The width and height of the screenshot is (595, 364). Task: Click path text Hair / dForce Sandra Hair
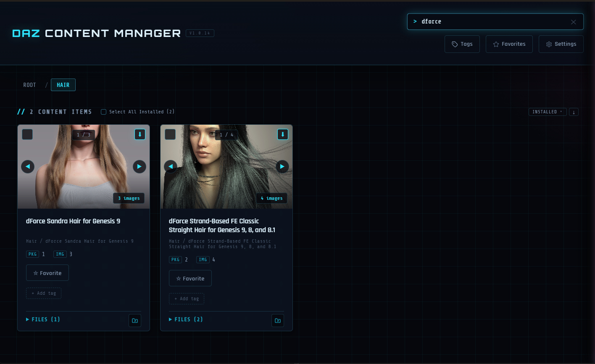pos(80,241)
